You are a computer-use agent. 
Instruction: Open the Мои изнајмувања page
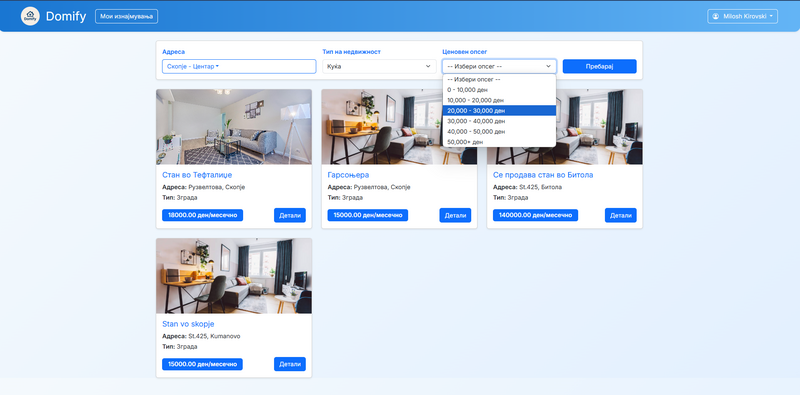coord(127,16)
